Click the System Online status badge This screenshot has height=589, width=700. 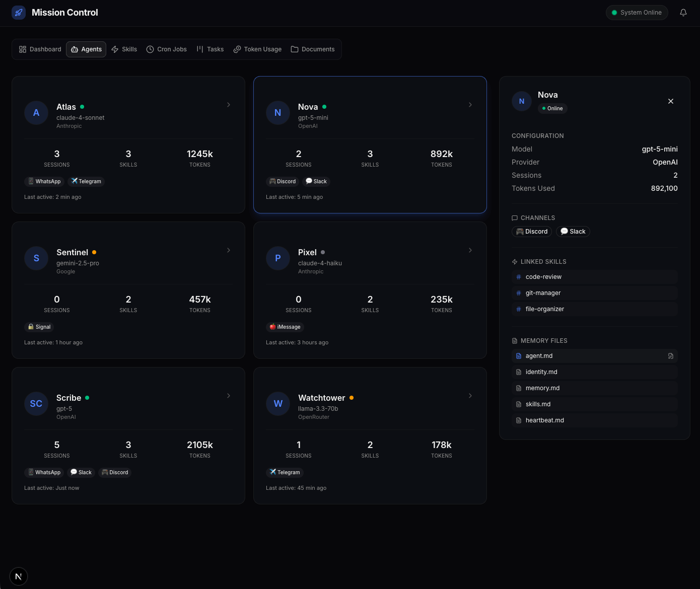point(637,13)
